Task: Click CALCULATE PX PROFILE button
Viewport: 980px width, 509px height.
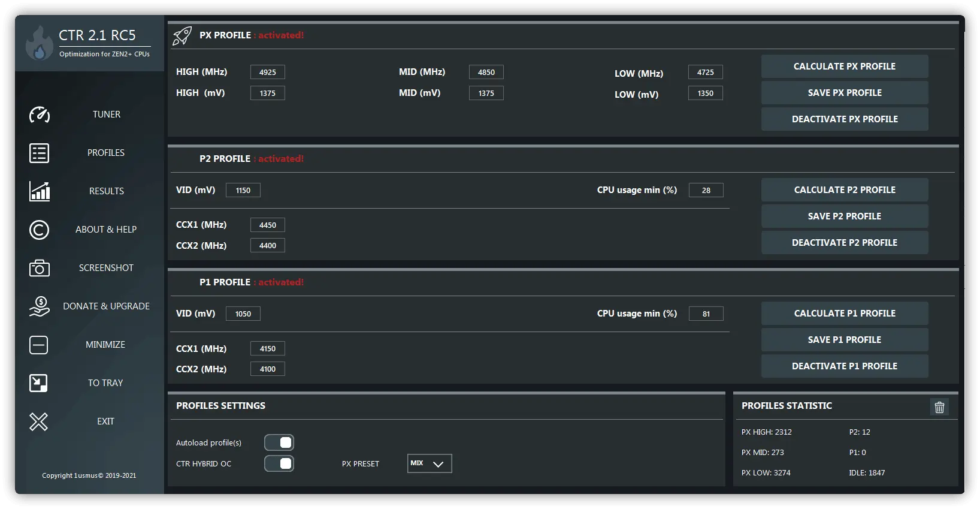Action: click(845, 67)
